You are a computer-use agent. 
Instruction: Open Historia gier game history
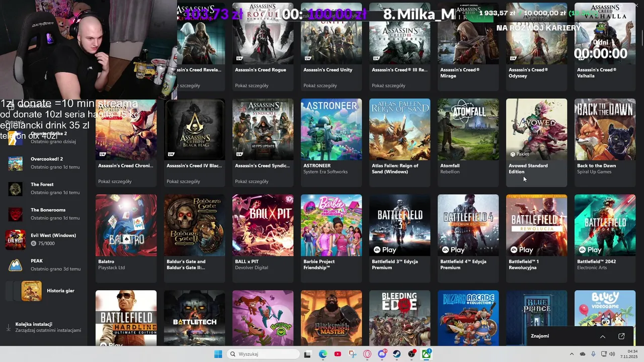44,291
